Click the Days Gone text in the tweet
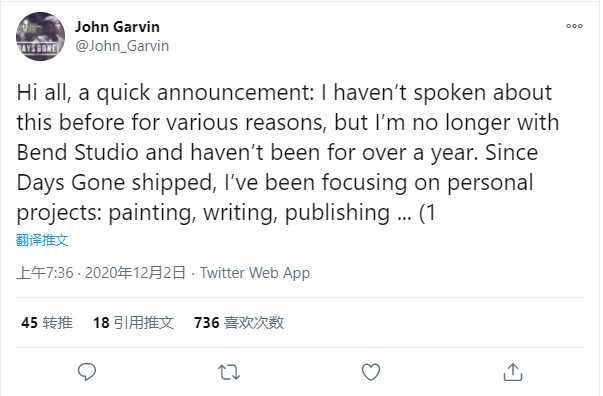Screen dimensions: 603x396 [71, 182]
